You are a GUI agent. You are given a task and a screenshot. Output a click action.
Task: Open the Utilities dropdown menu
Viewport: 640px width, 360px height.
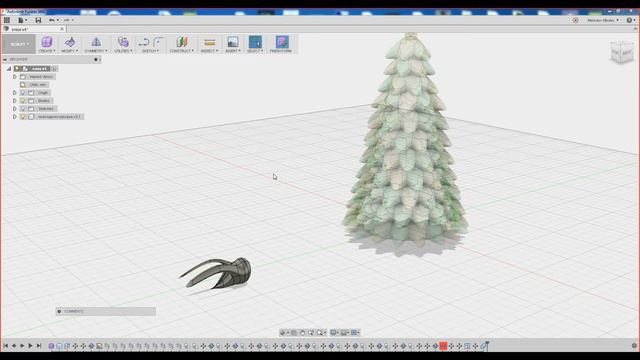(123, 51)
